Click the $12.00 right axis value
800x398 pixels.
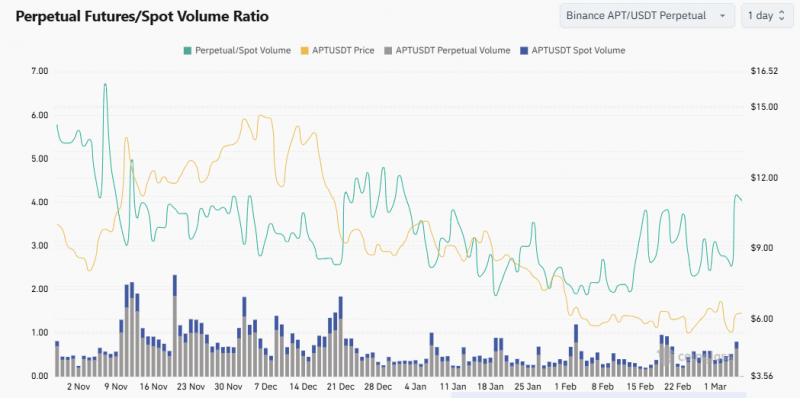764,178
